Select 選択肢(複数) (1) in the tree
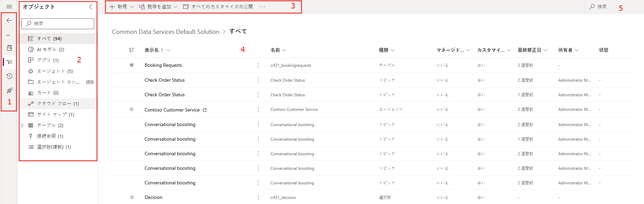This screenshot has height=204, width=644. click(x=58, y=147)
